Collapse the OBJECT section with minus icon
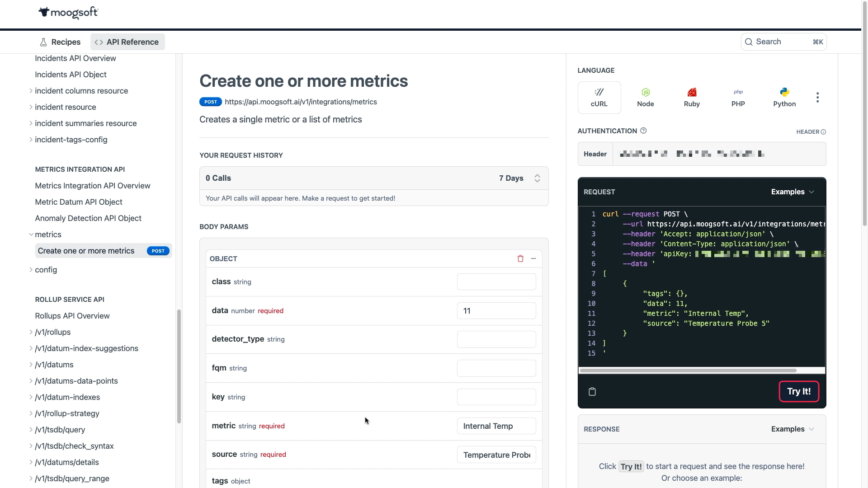This screenshot has height=488, width=868. [533, 259]
